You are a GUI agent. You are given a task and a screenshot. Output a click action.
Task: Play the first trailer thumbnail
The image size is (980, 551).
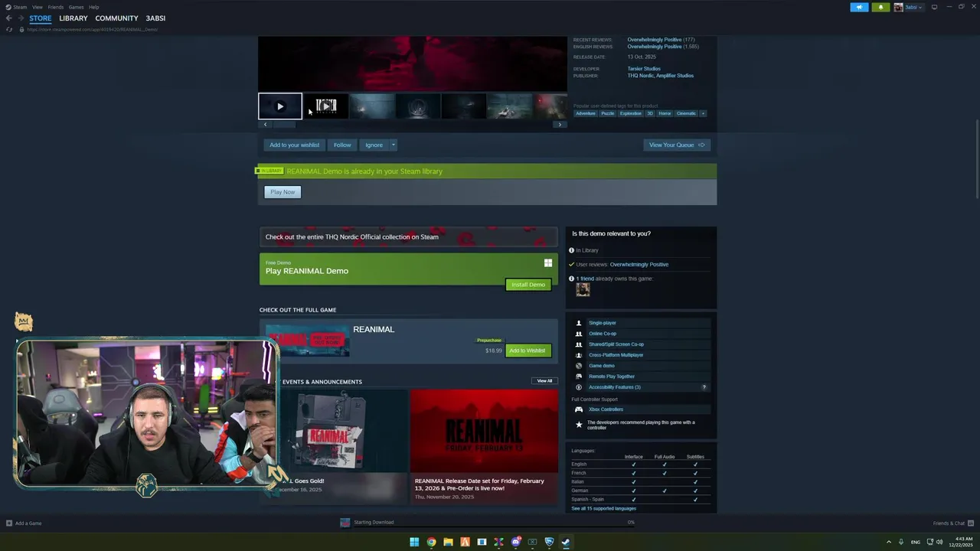tap(280, 106)
